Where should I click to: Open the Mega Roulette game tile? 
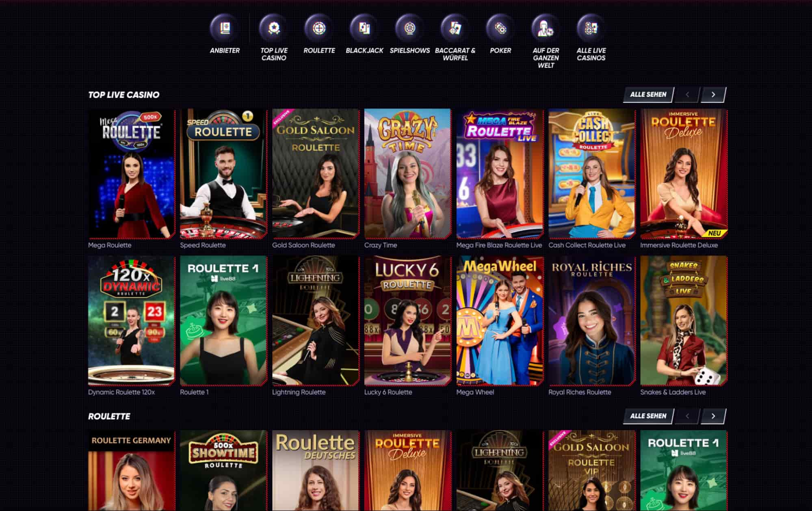132,173
